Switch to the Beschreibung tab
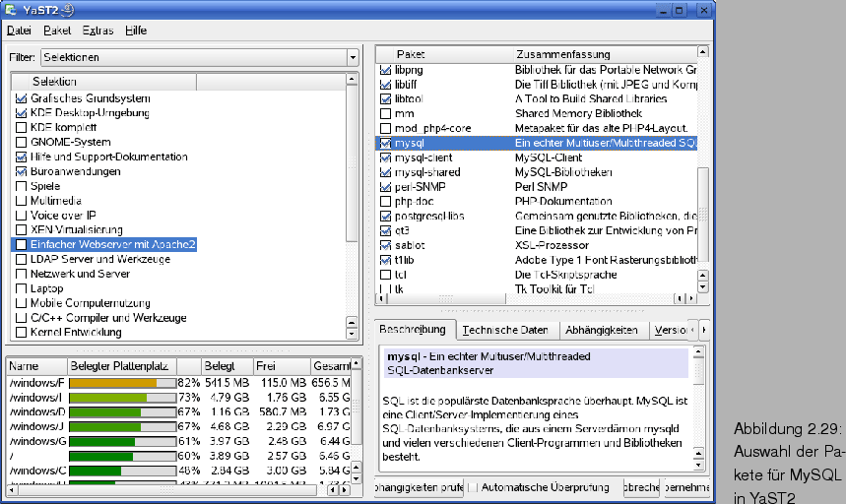The image size is (846, 504). pyautogui.click(x=413, y=330)
